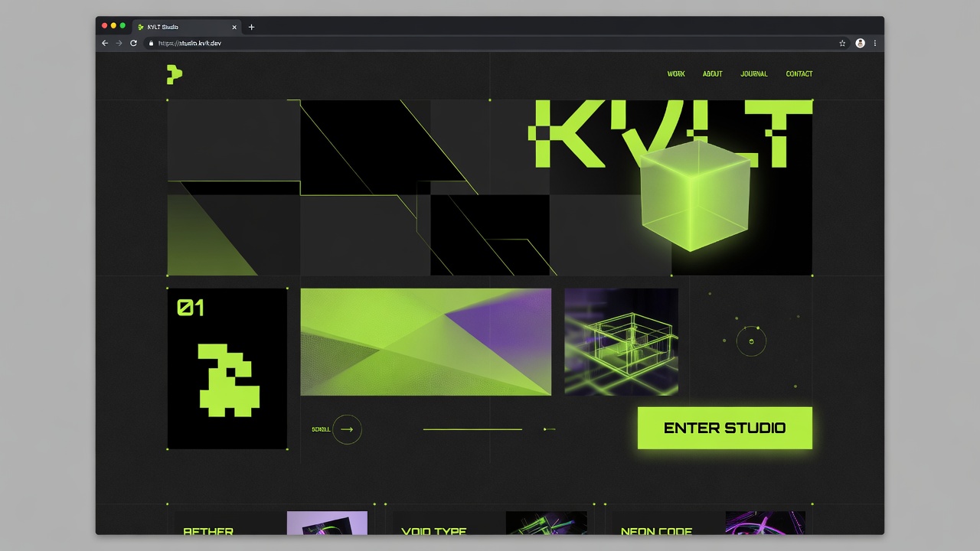Go to the JOURNAL page link

(754, 74)
